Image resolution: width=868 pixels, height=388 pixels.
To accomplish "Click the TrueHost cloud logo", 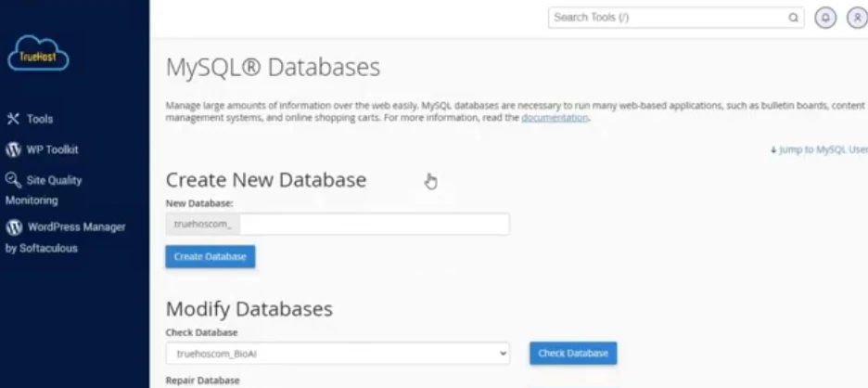I will (38, 54).
